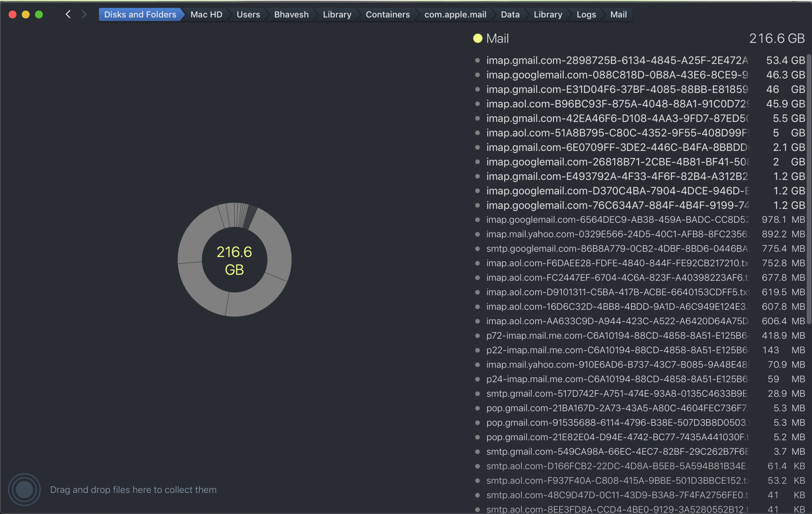812x514 pixels.
Task: Select Disks and Folders breadcrumb
Action: [x=140, y=15]
